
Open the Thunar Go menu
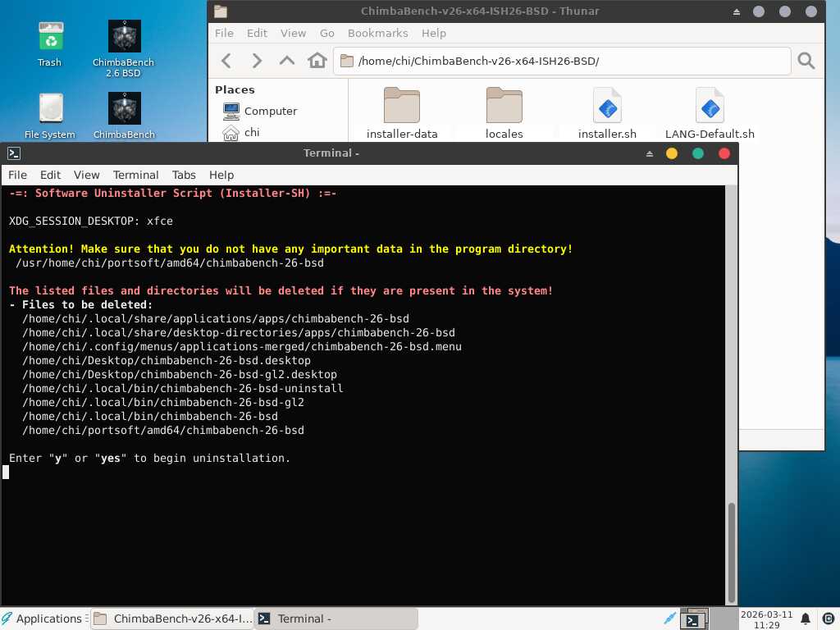(x=326, y=33)
